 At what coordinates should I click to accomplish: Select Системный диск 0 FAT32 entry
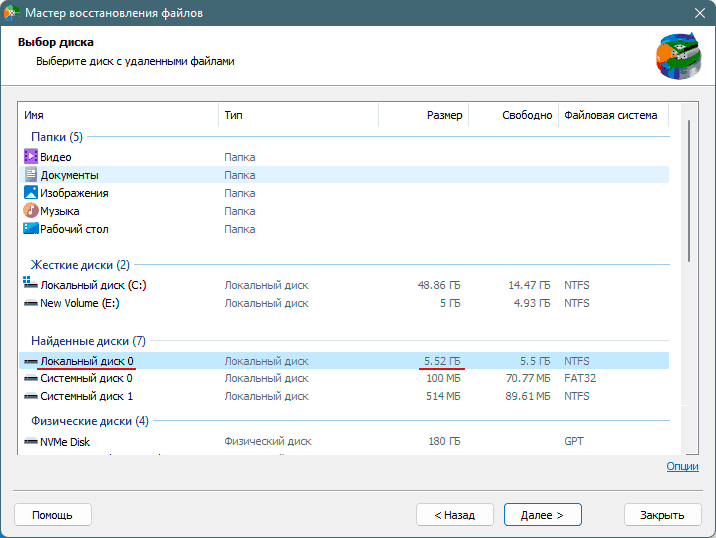tap(344, 378)
